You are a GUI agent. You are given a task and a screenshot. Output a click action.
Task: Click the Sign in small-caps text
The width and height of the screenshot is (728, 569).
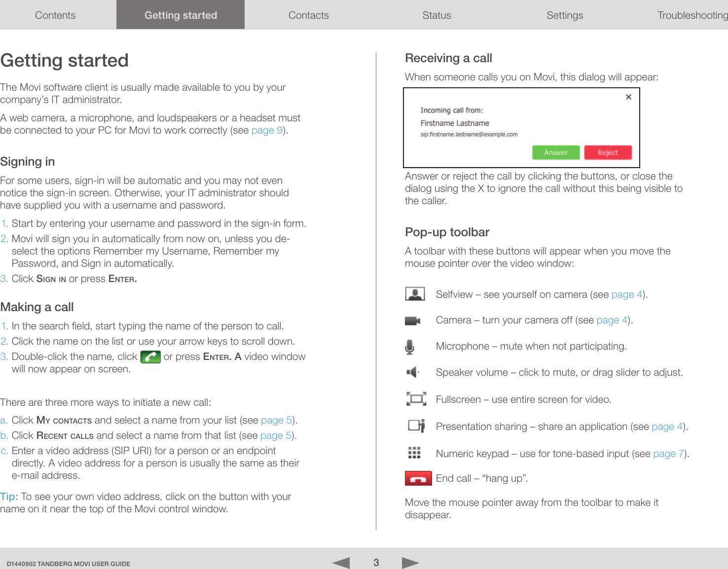pyautogui.click(x=51, y=279)
